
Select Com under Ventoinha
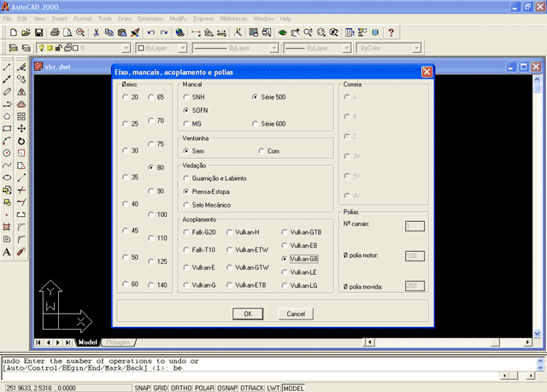[x=262, y=150]
